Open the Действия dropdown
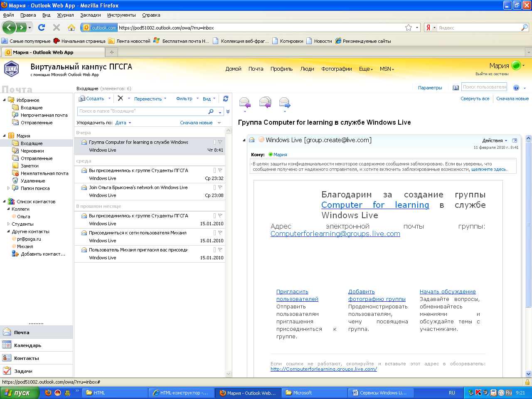 tap(495, 140)
